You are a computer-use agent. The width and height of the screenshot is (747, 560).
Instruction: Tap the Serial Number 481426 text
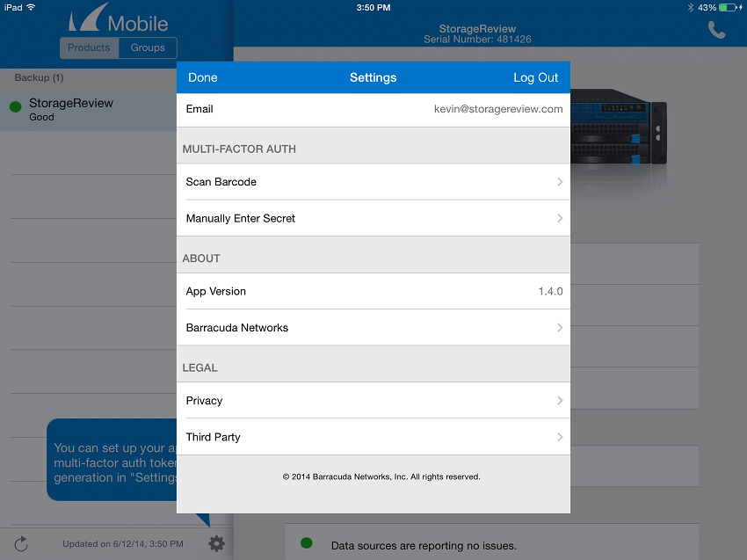[477, 40]
